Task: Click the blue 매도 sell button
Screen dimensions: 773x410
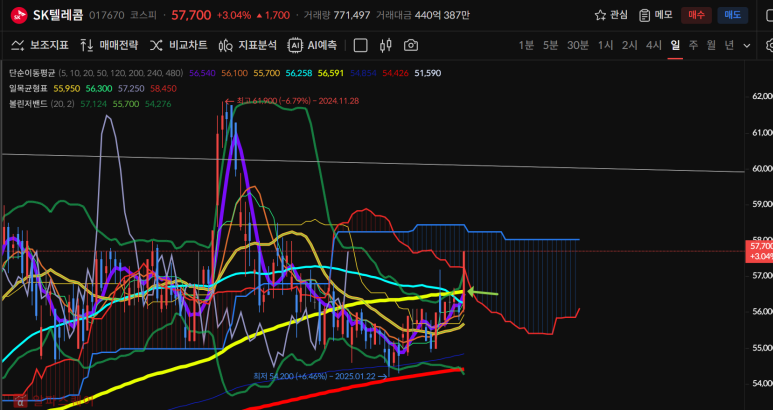Action: (733, 15)
